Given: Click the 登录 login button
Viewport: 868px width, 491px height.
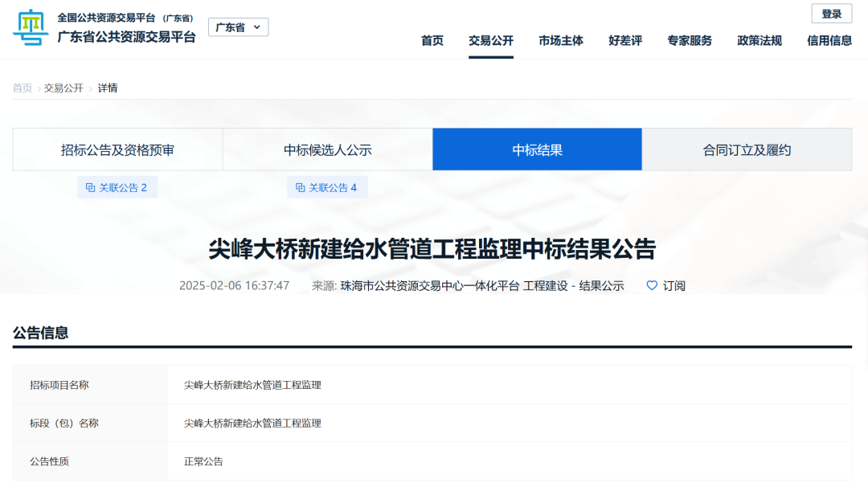Looking at the screenshot, I should pos(831,14).
